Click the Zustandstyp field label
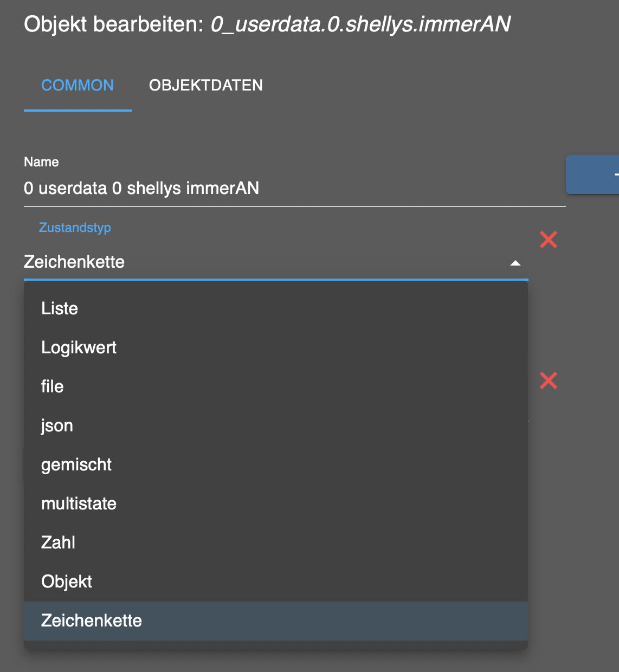Screen dimensions: 619x672 coord(75,228)
